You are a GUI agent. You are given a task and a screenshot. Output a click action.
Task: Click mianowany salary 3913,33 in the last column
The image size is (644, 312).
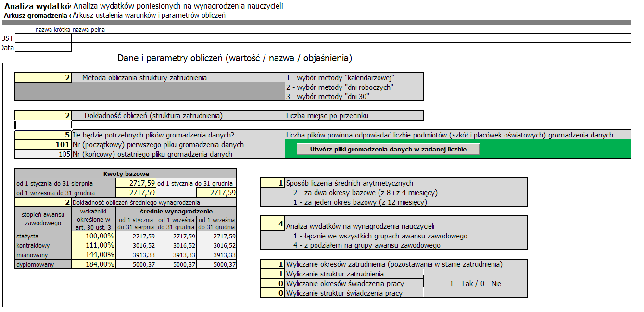pos(216,255)
